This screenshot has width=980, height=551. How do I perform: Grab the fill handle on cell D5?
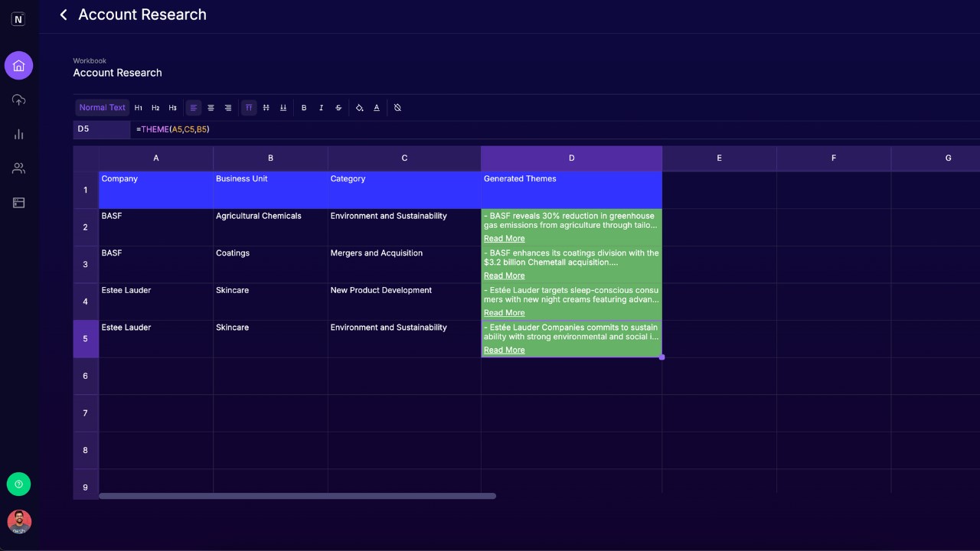tap(661, 357)
